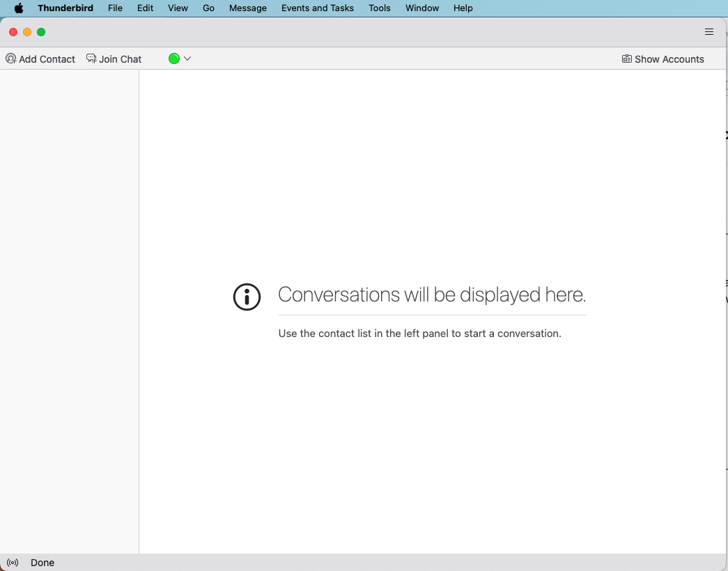728x571 pixels.
Task: Click the info circle icon
Action: (x=247, y=297)
